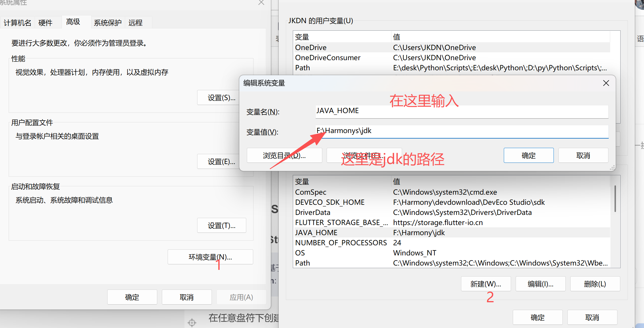Switch to the 计算机名 tab

coord(17,23)
